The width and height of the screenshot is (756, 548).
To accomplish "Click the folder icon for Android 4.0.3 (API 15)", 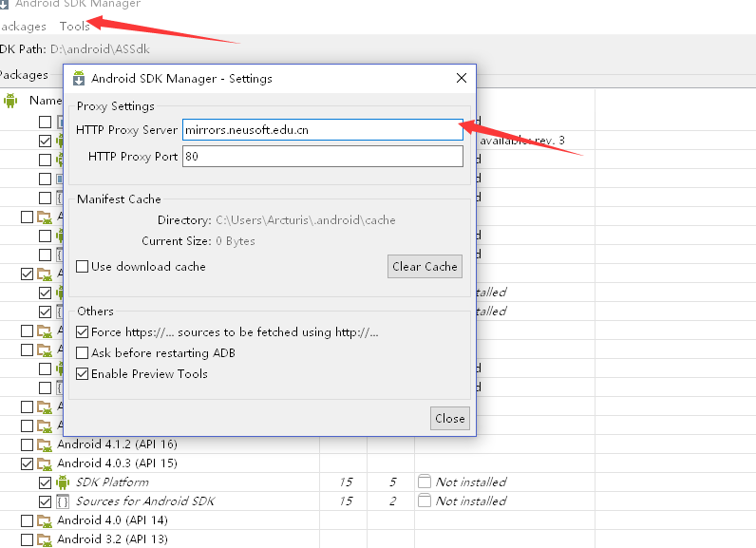I will (x=45, y=463).
